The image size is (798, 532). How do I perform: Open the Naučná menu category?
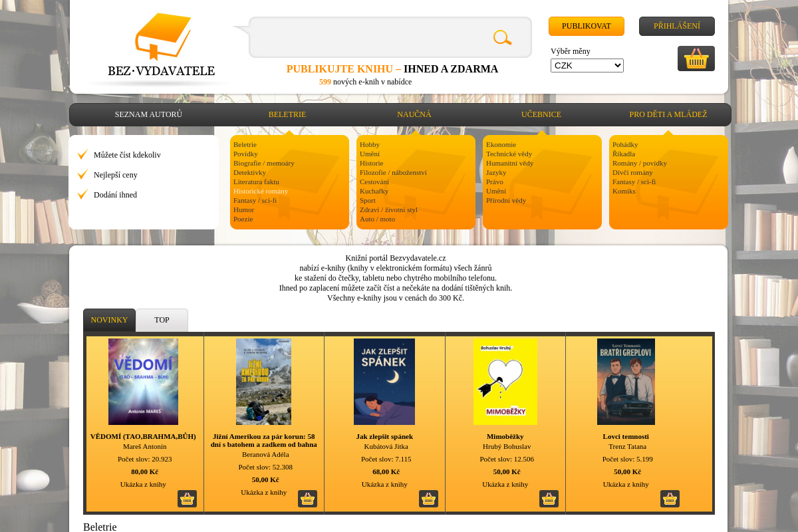[x=414, y=114]
